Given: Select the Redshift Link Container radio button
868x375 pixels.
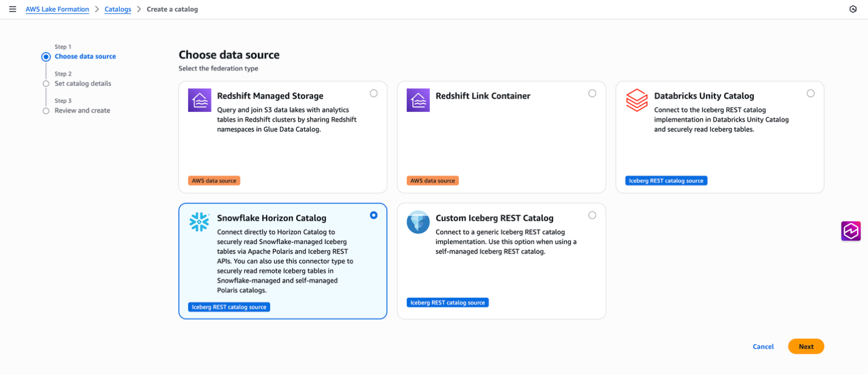Looking at the screenshot, I should tap(592, 94).
